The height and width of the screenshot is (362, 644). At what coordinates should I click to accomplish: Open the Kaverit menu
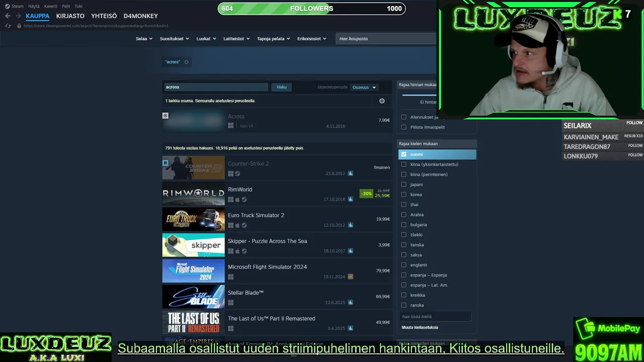50,7
